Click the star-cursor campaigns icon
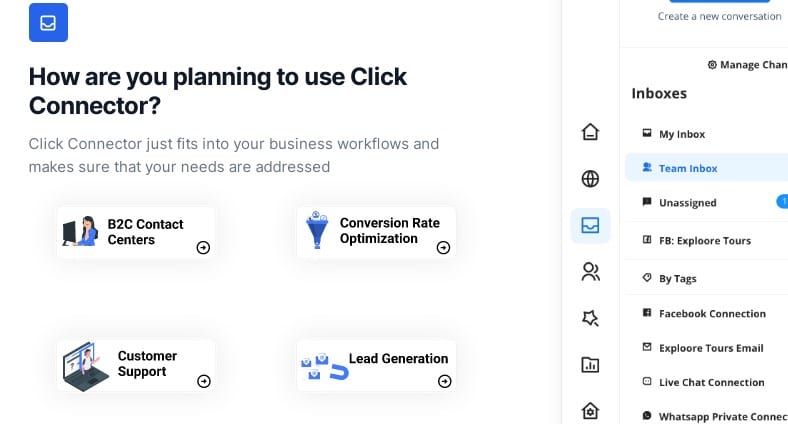 point(590,318)
